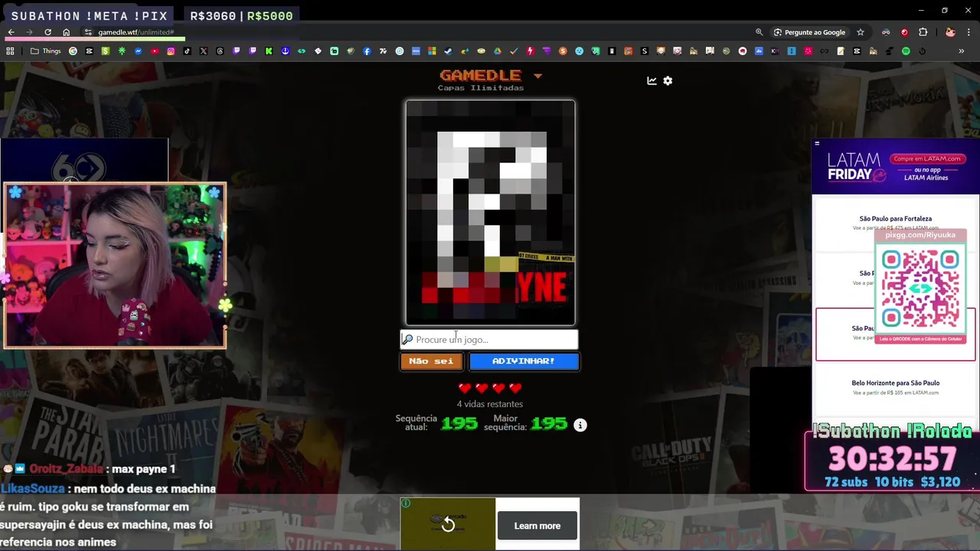The width and height of the screenshot is (980, 551).
Task: Open the ad choices icon on bottom ad
Action: [406, 503]
